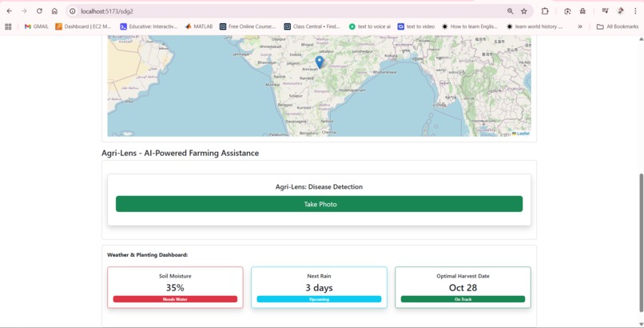Open the text to voice ai bookmark

coord(370,26)
